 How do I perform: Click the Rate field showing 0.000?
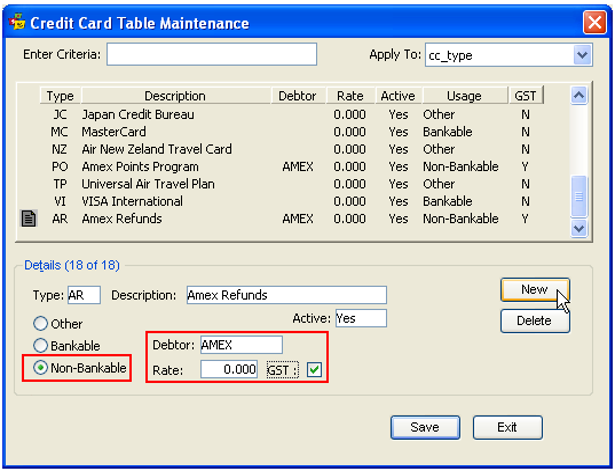click(229, 369)
